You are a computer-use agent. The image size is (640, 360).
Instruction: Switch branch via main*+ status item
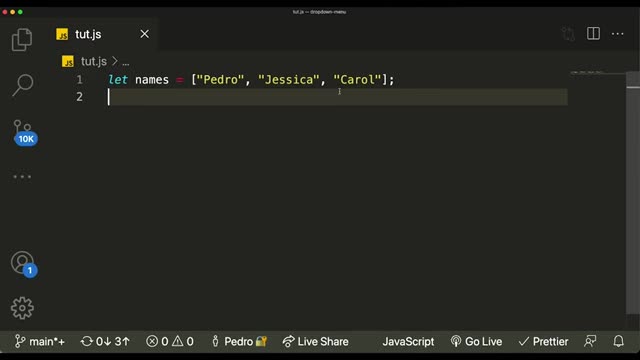[x=40, y=341]
